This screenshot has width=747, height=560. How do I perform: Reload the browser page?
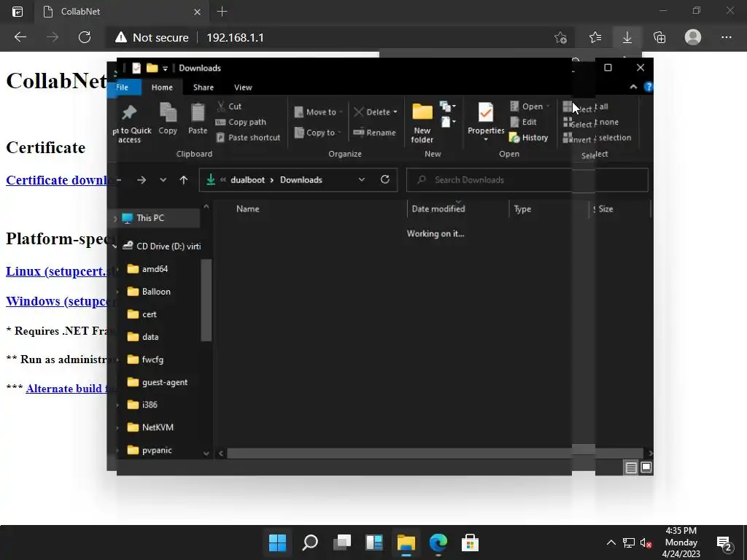[85, 37]
